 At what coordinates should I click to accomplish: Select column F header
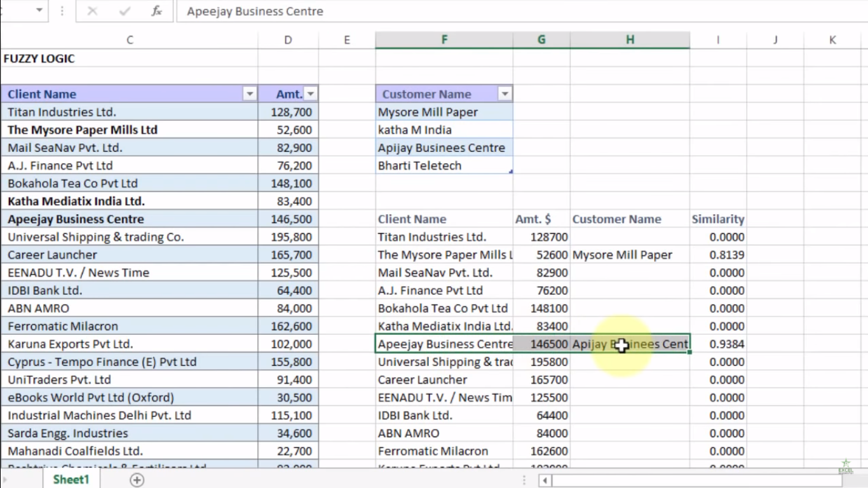click(444, 40)
